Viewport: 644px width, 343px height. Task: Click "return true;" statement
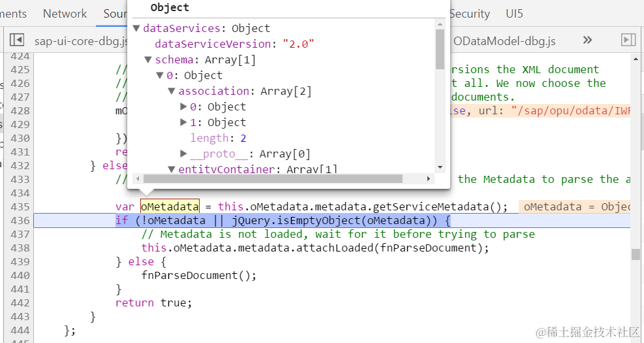pos(153,302)
